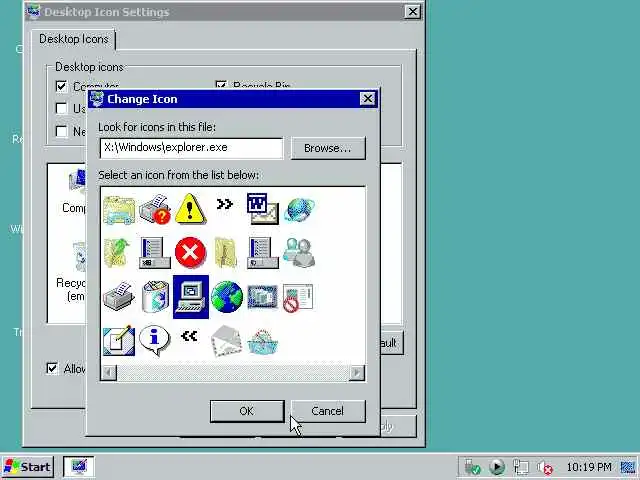
Task: Choose the Earth globe icon
Action: coord(227,297)
